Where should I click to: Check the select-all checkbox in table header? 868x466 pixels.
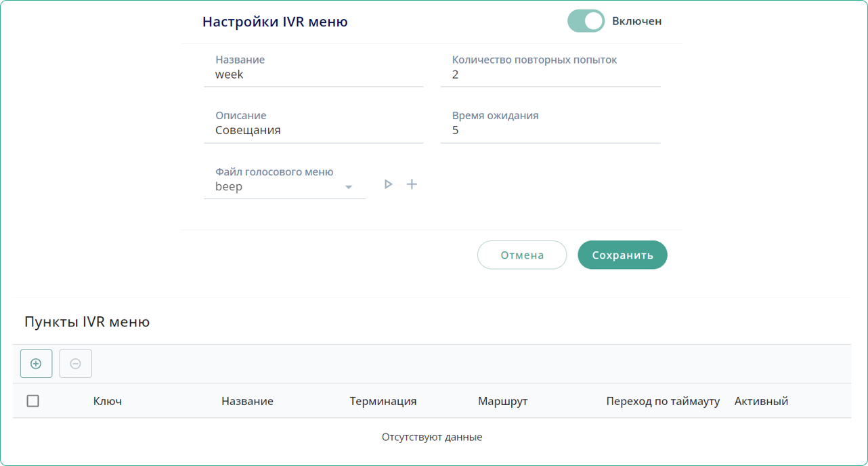[32, 401]
